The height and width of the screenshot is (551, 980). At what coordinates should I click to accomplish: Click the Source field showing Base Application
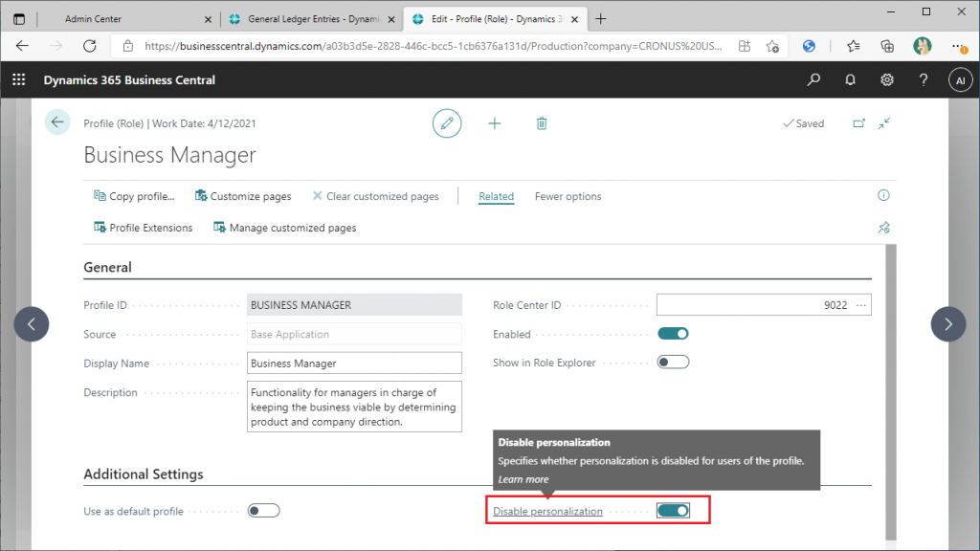354,334
